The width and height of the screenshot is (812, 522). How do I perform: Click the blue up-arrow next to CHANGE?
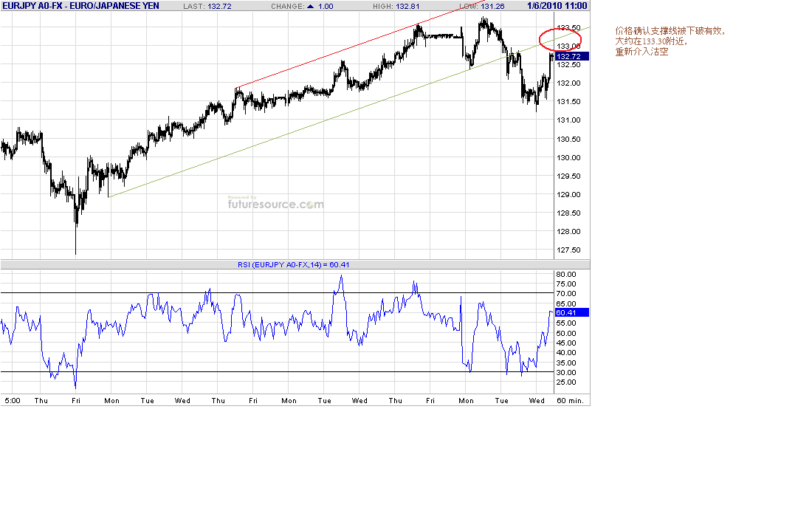311,6
